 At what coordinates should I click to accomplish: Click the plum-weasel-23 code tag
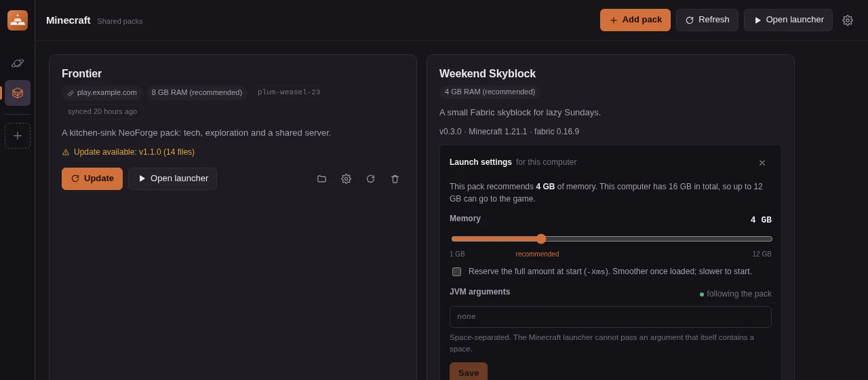[x=289, y=93]
